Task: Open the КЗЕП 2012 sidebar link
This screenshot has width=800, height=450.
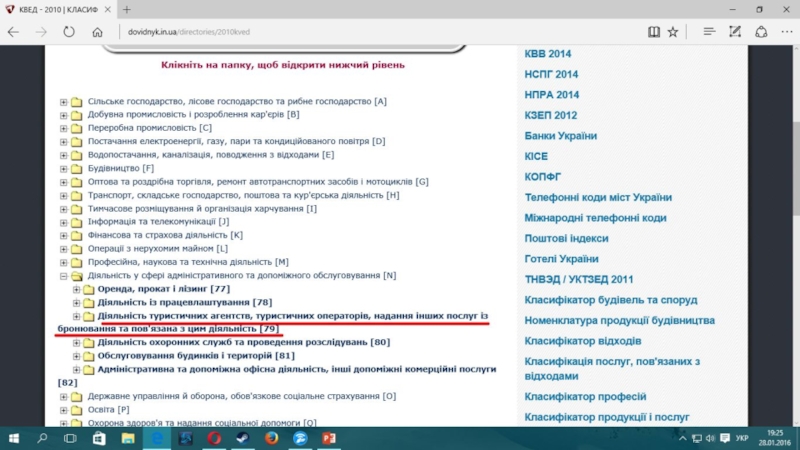Action: tap(551, 115)
